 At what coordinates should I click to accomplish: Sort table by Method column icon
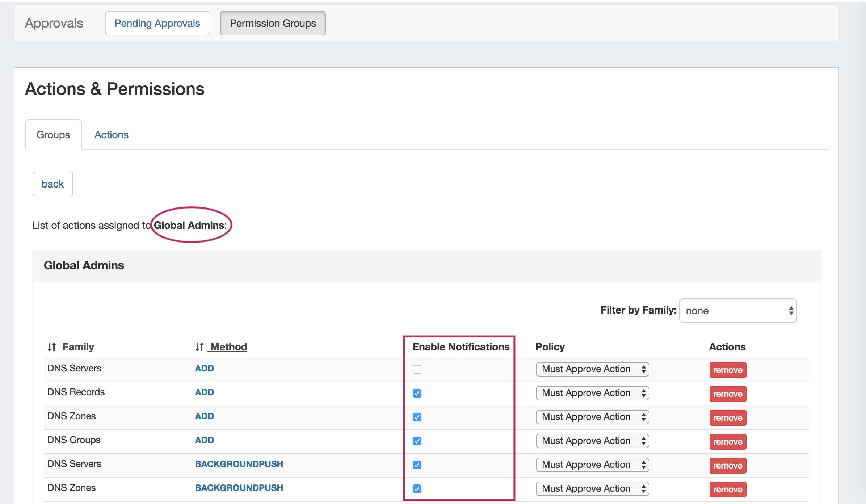pos(199,347)
